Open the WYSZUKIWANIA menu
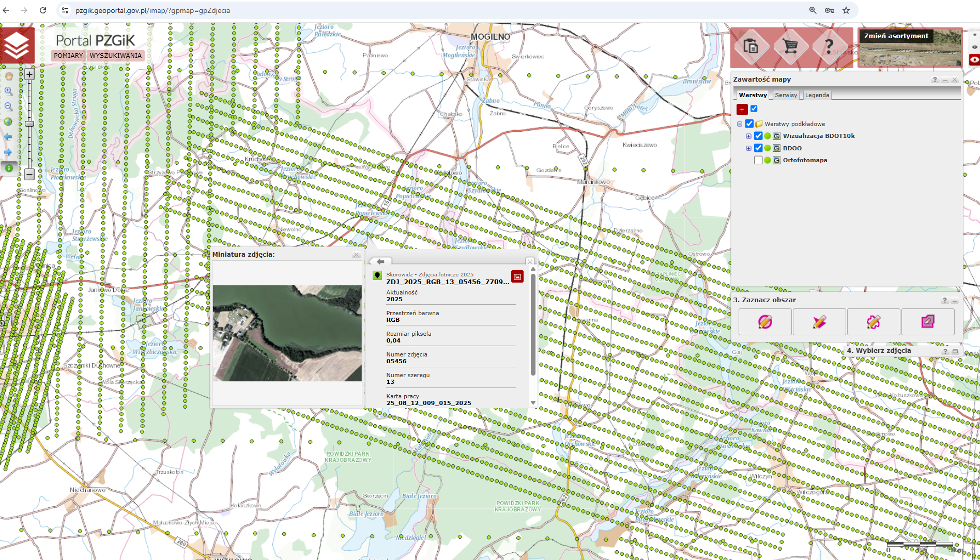The image size is (980, 560). [x=115, y=56]
